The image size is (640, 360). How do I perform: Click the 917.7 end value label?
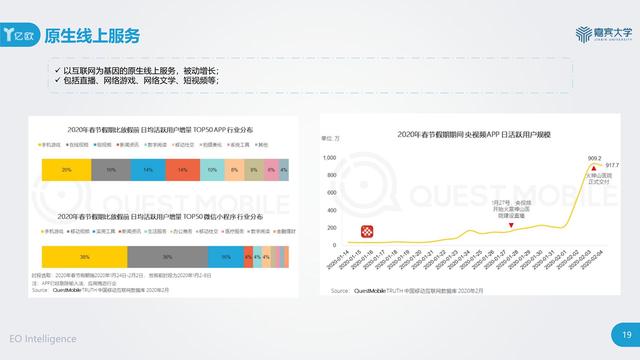[612, 165]
